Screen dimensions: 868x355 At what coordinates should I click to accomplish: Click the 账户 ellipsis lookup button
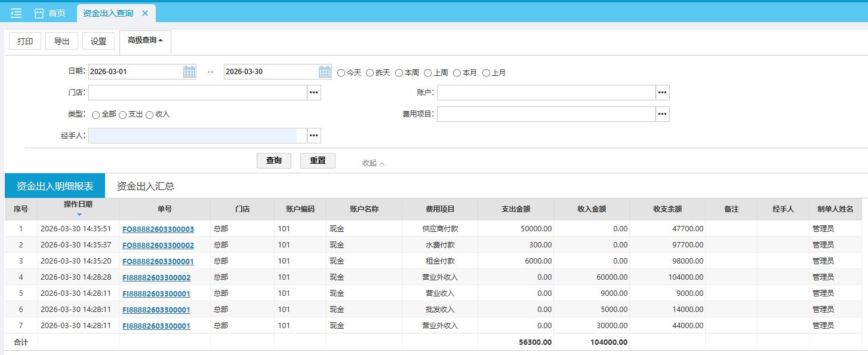click(x=663, y=93)
